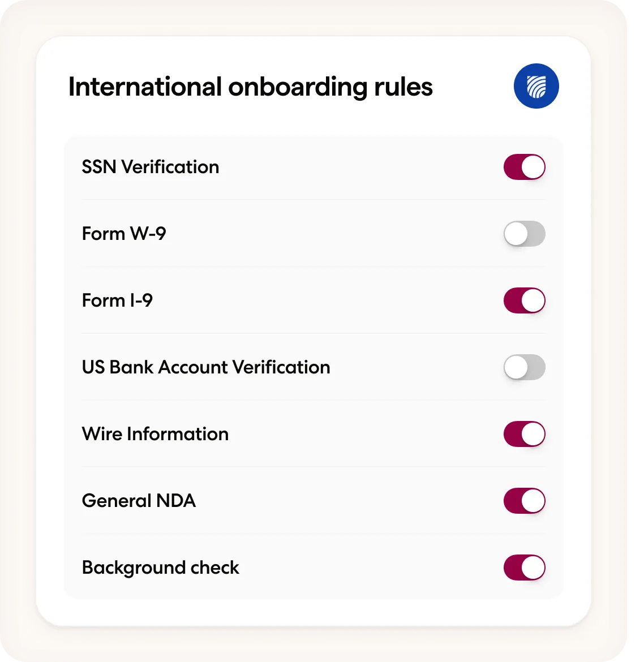Disable the SSN Verification toggle
This screenshot has width=644, height=662.
coord(524,167)
